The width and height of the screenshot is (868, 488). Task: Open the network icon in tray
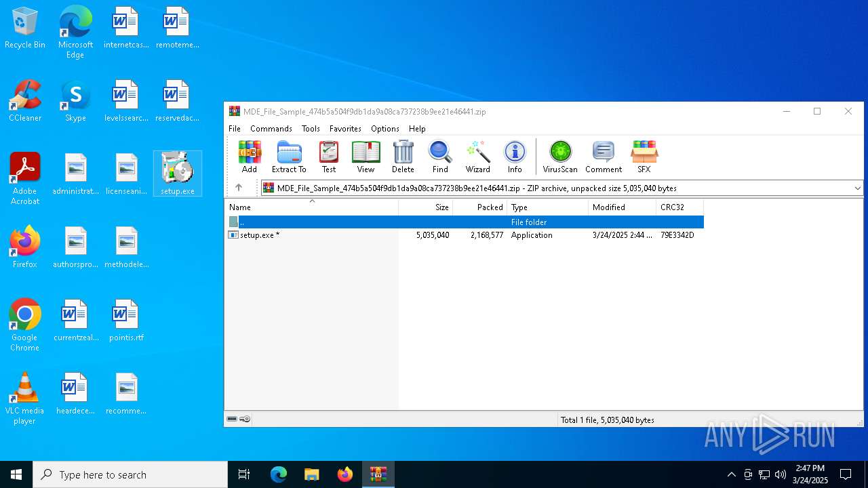[x=764, y=474]
